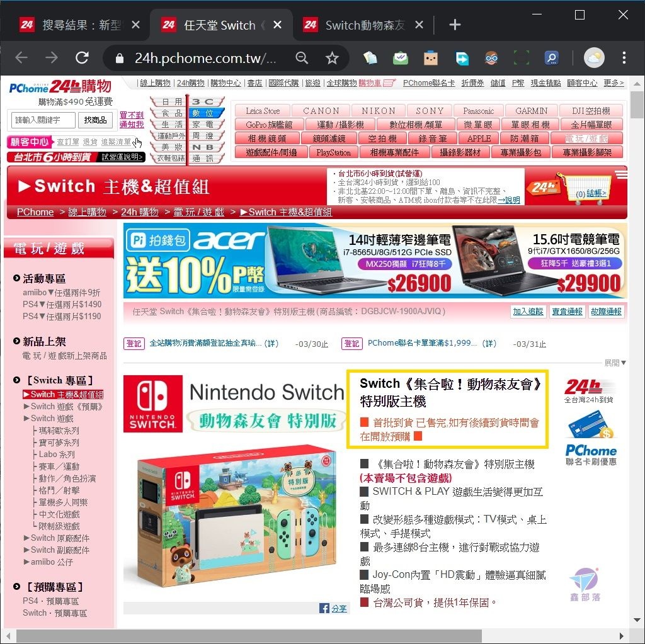Open the Evernote-style elephant extension icon

tap(370, 58)
